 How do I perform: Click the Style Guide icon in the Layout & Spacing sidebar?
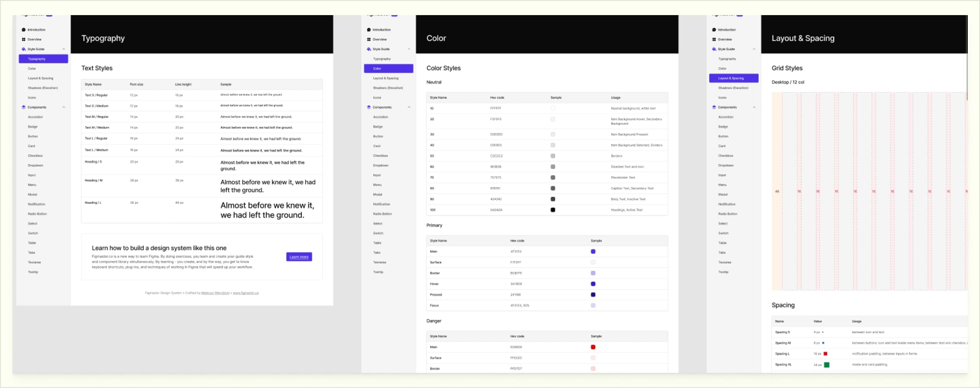pos(714,49)
